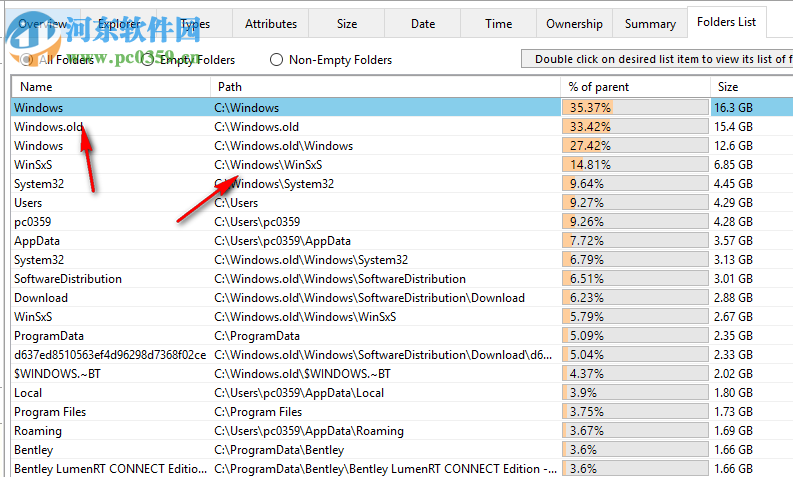Select the Bentley LumenRT CONNECT Edition folder name

(x=110, y=469)
